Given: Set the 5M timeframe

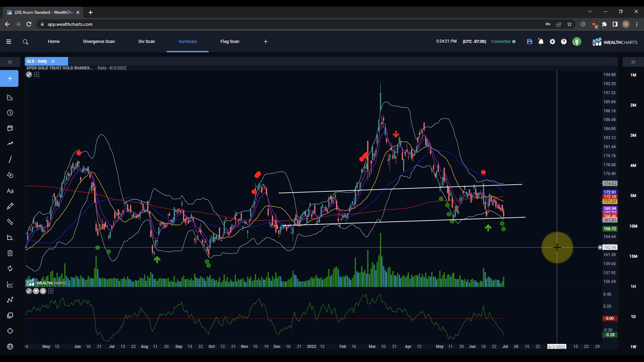Looking at the screenshot, I should [x=633, y=196].
